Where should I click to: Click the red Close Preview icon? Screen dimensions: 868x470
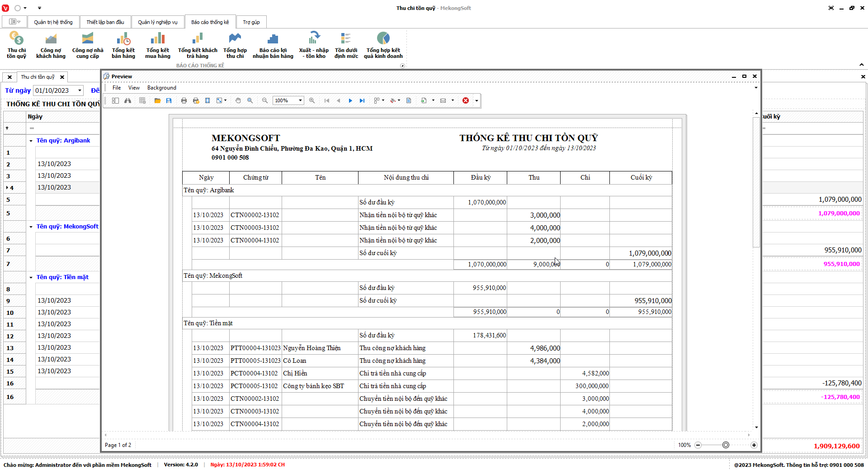point(466,101)
